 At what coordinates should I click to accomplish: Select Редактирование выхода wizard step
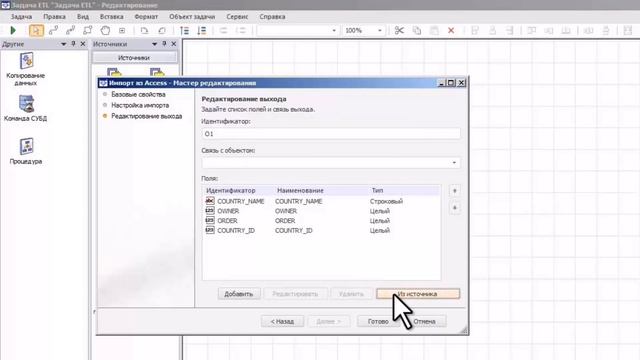(x=147, y=116)
